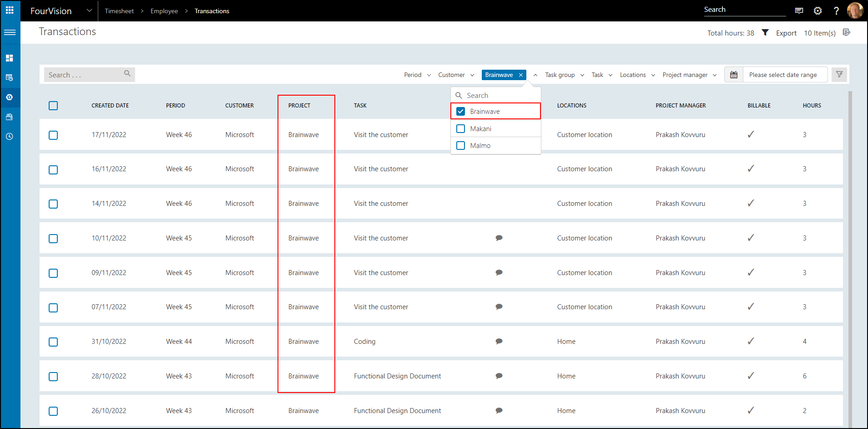Focus the grid Search . . . field

tap(90, 75)
